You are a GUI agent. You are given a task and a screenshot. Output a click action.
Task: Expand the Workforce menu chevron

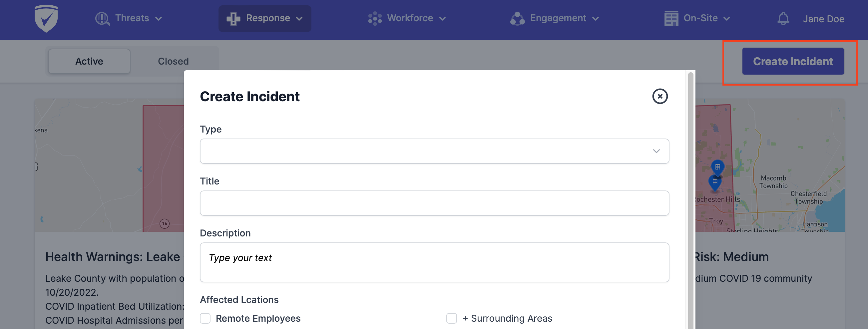click(442, 19)
